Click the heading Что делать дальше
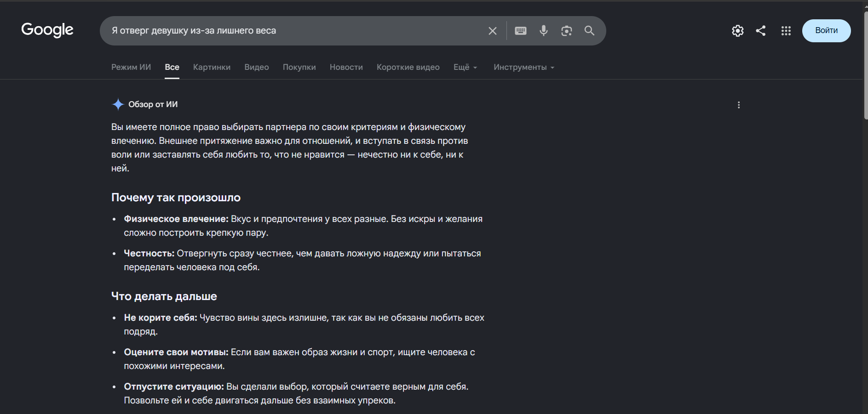This screenshot has width=868, height=414. [x=164, y=296]
